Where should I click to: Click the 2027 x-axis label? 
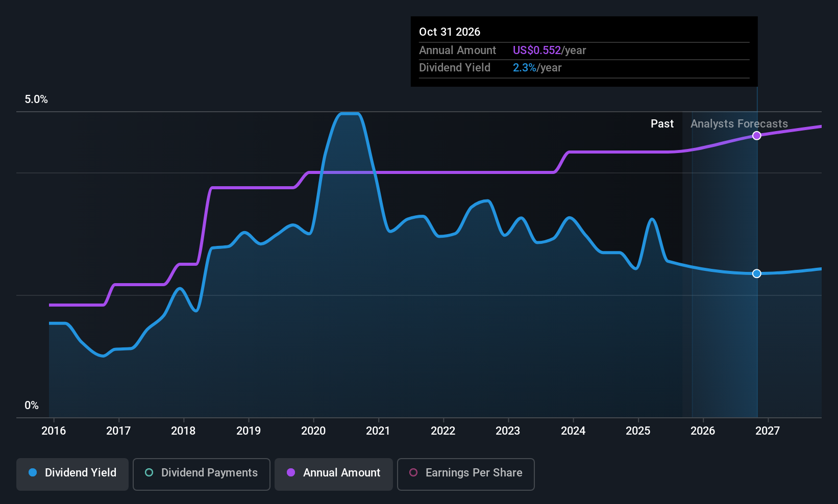(768, 431)
